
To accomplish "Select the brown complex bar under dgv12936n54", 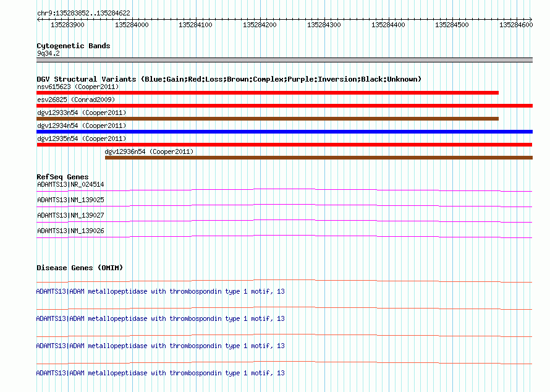I will pyautogui.click(x=319, y=158).
